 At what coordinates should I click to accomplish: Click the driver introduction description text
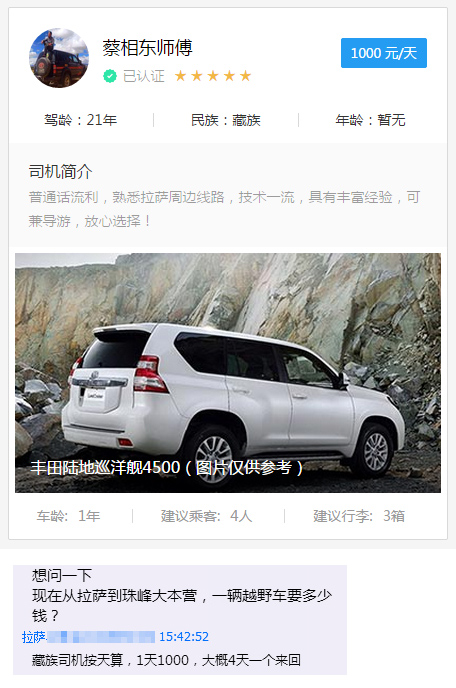(225, 209)
